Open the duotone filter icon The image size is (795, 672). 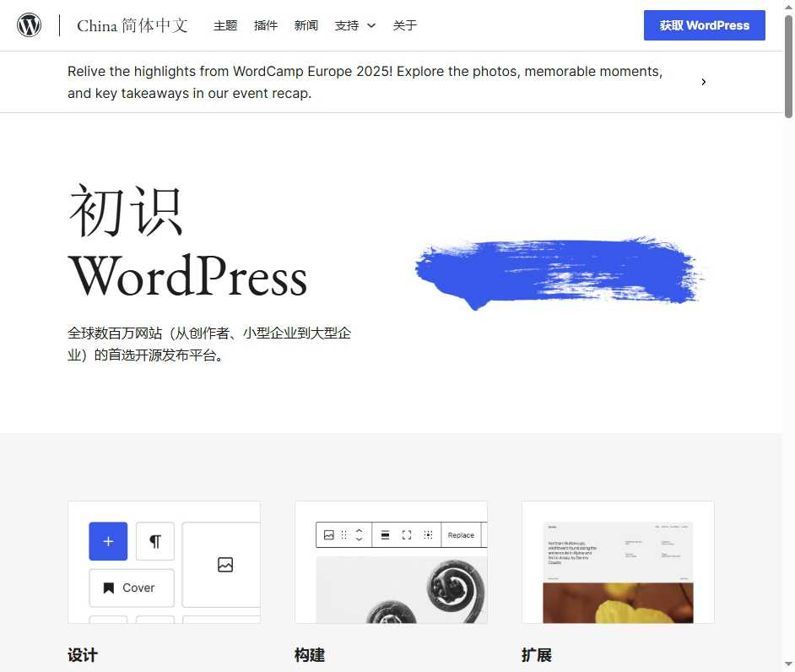pyautogui.click(x=428, y=534)
